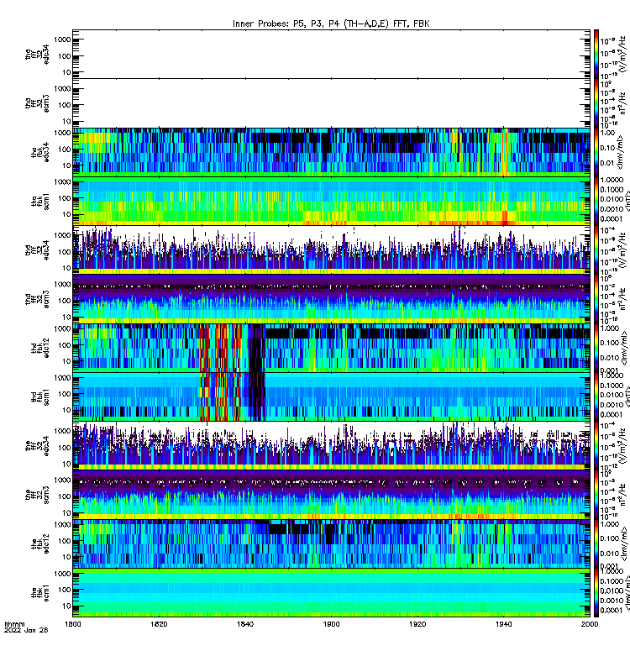630x672 pixels.
Task: Click the red stripe near 1940 in tha fbk scm1
Action: 505,218
